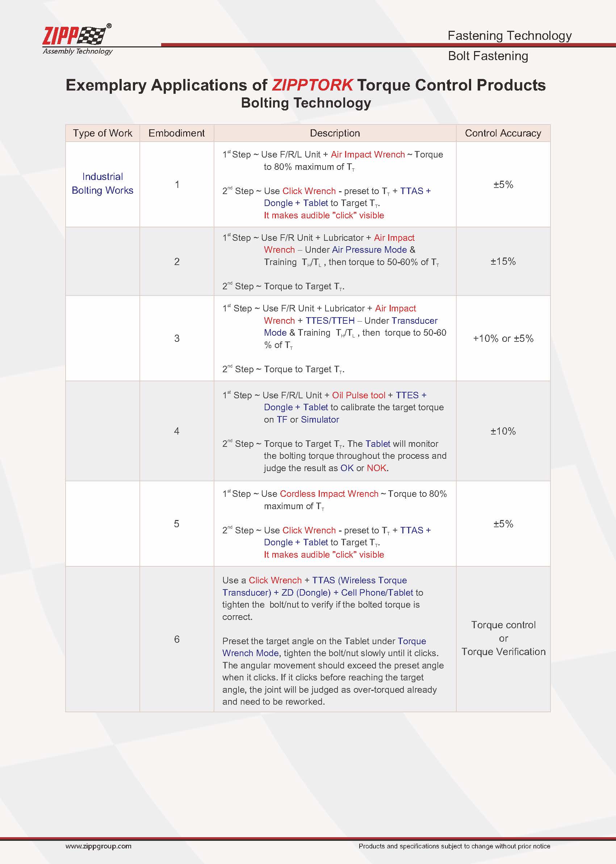
Task: Click the red Oil Pulse tool text
Action: [x=359, y=395]
